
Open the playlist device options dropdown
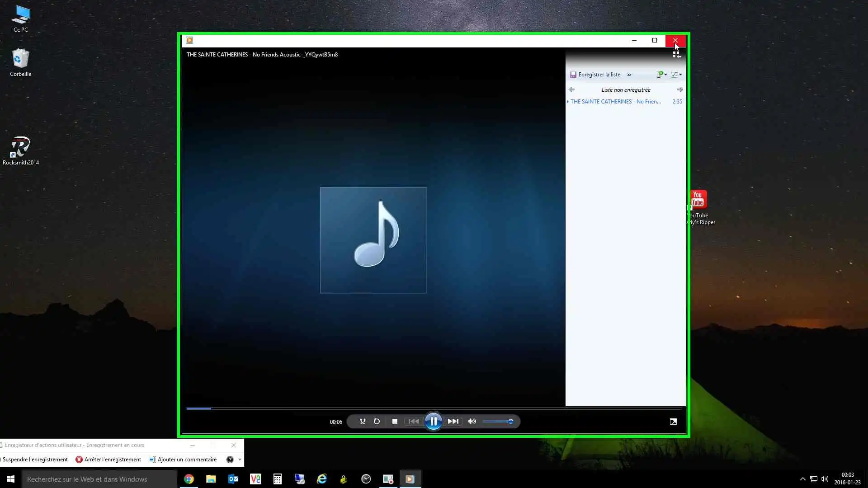point(662,75)
